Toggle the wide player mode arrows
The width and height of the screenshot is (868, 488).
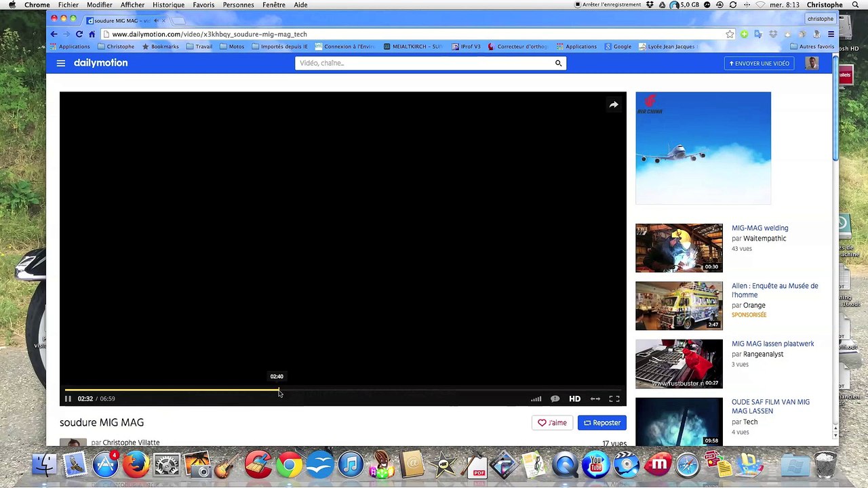click(x=595, y=399)
